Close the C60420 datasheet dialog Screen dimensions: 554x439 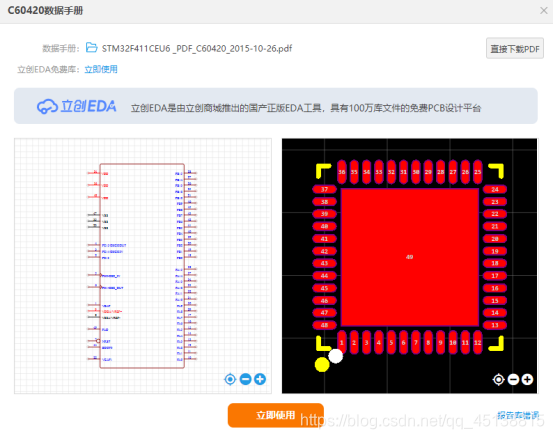point(544,11)
